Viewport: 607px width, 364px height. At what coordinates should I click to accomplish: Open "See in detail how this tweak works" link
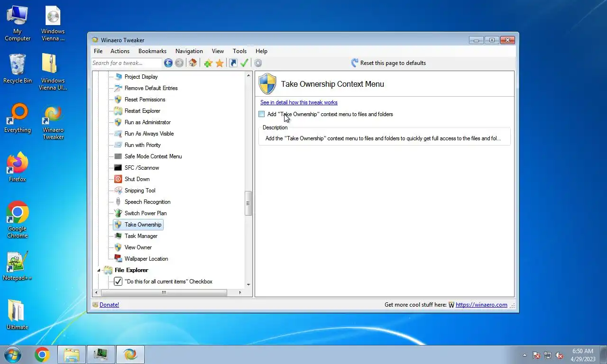tap(299, 102)
